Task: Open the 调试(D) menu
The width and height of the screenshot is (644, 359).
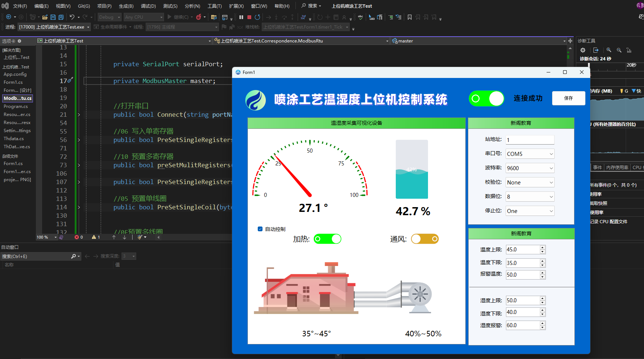Action: pyautogui.click(x=148, y=6)
